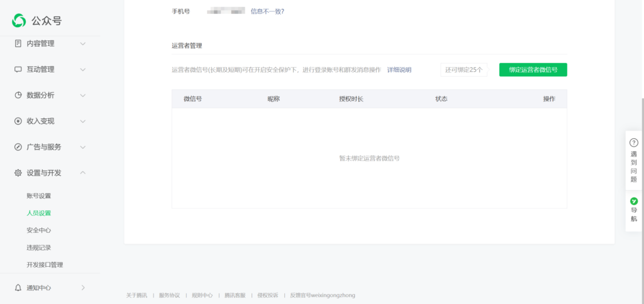Click the 内容管理 document icon
The height and width of the screenshot is (304, 644).
coord(18,43)
